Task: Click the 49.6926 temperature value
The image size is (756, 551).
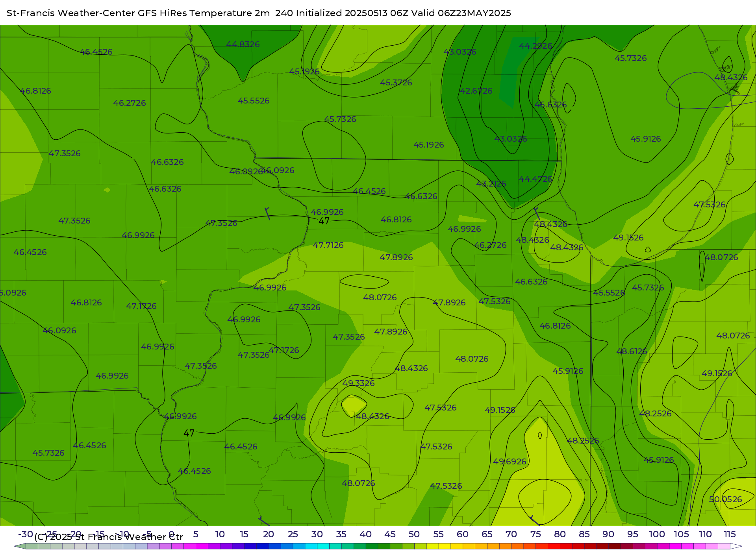Action: (510, 462)
